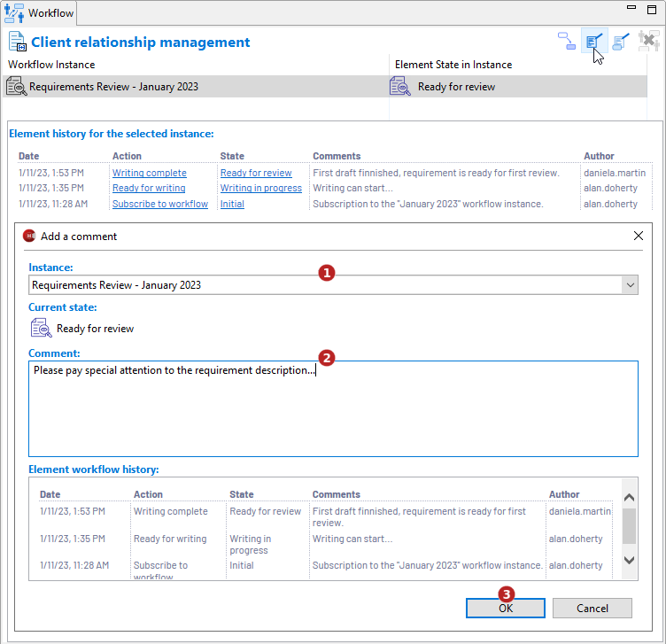The image size is (666, 644).
Task: Click the Client relationship management document icon
Action: point(18,42)
